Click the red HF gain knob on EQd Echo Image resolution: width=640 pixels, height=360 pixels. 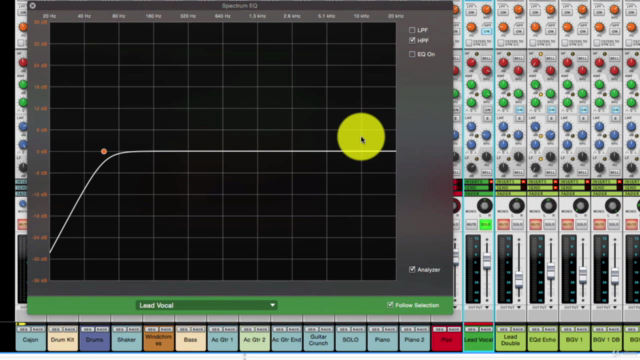[536, 63]
